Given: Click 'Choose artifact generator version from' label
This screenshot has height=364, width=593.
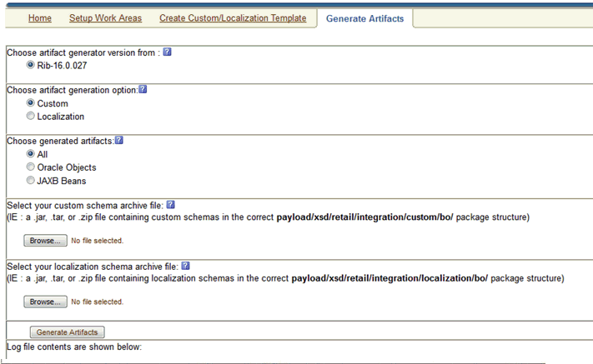Looking at the screenshot, I should [x=83, y=52].
